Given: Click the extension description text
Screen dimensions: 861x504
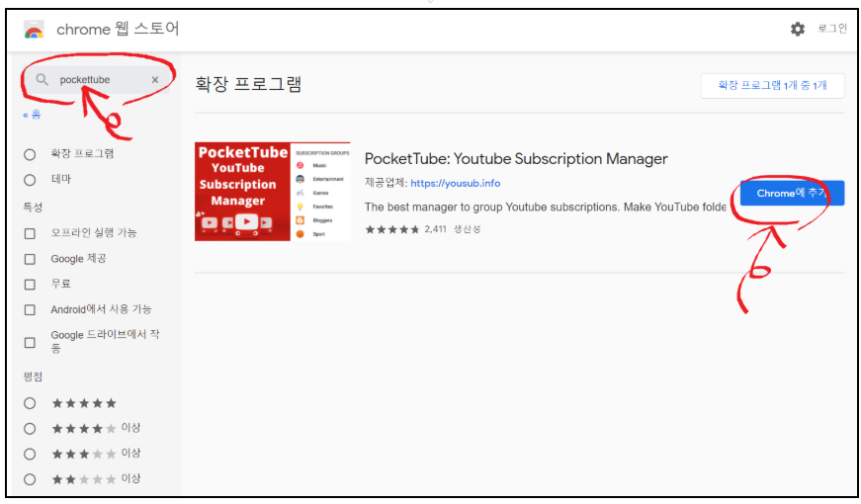Looking at the screenshot, I should pos(546,207).
